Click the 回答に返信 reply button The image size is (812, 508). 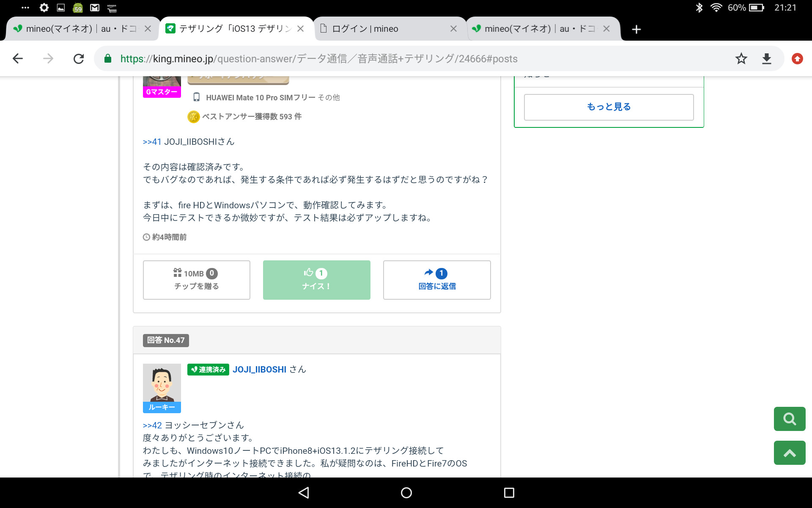437,280
